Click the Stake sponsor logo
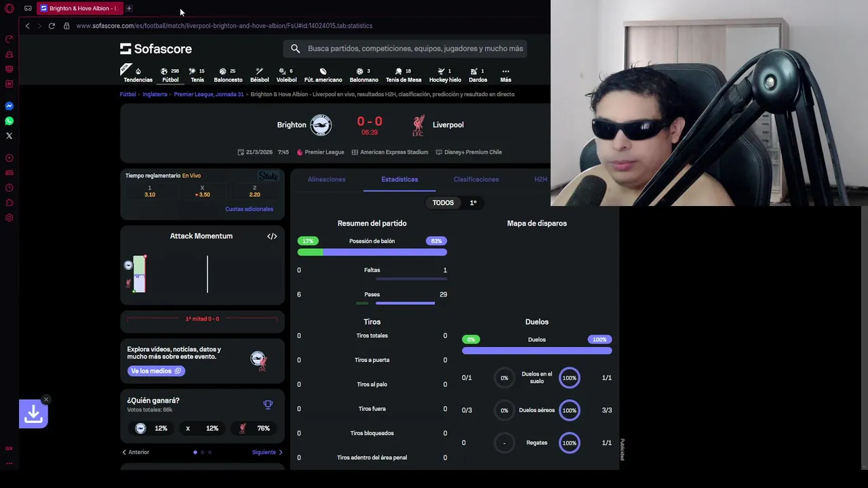This screenshot has width=868, height=488. (269, 176)
